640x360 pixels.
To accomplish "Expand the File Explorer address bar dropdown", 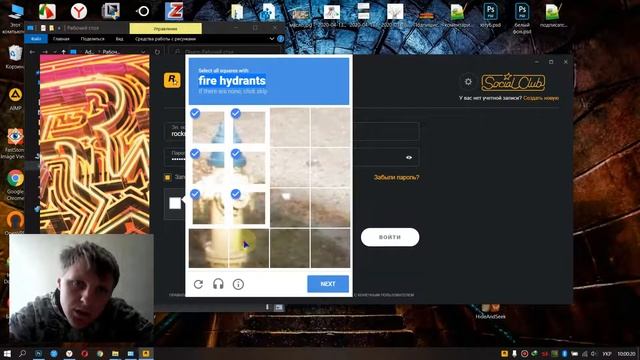I will tap(143, 52).
